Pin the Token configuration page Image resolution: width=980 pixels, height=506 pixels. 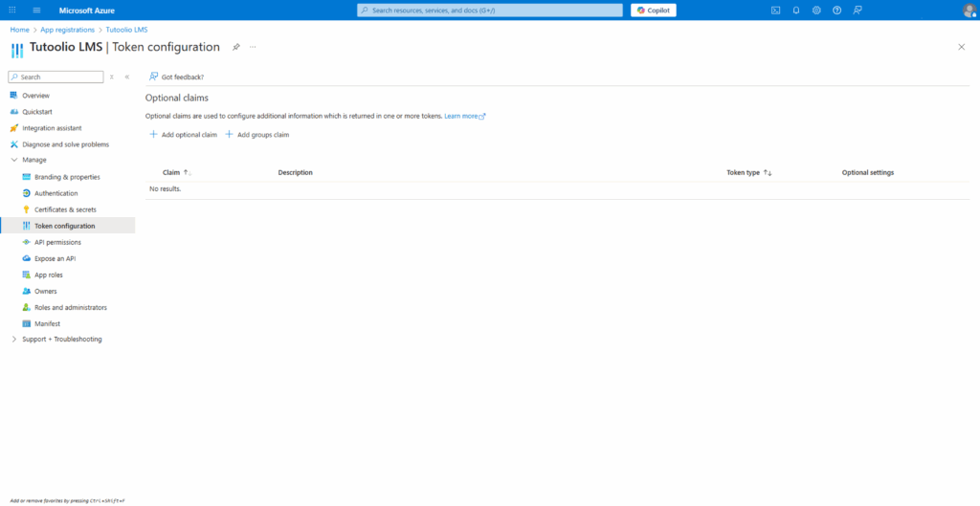[236, 47]
